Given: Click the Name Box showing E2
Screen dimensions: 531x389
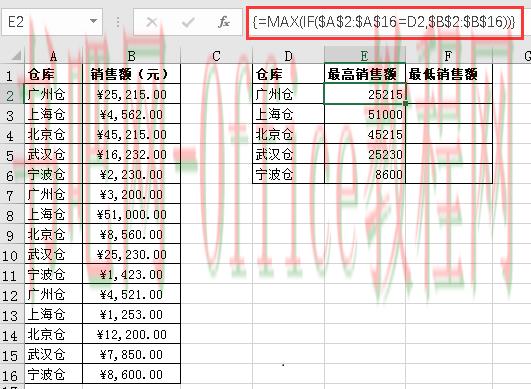Looking at the screenshot, I should 51,22.
